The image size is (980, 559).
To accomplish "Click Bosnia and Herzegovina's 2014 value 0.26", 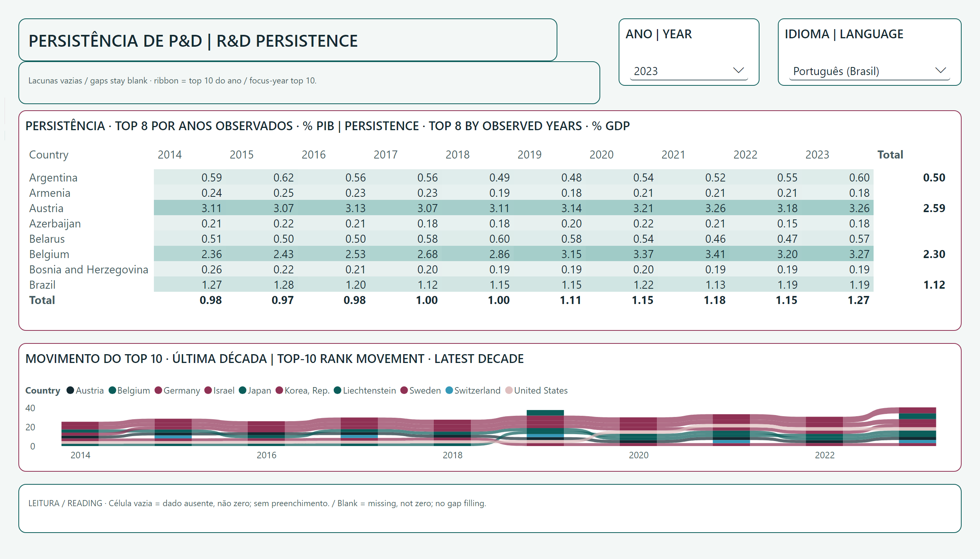I will click(x=212, y=270).
